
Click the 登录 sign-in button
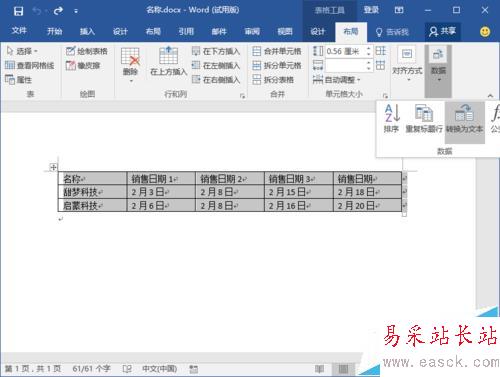click(371, 10)
